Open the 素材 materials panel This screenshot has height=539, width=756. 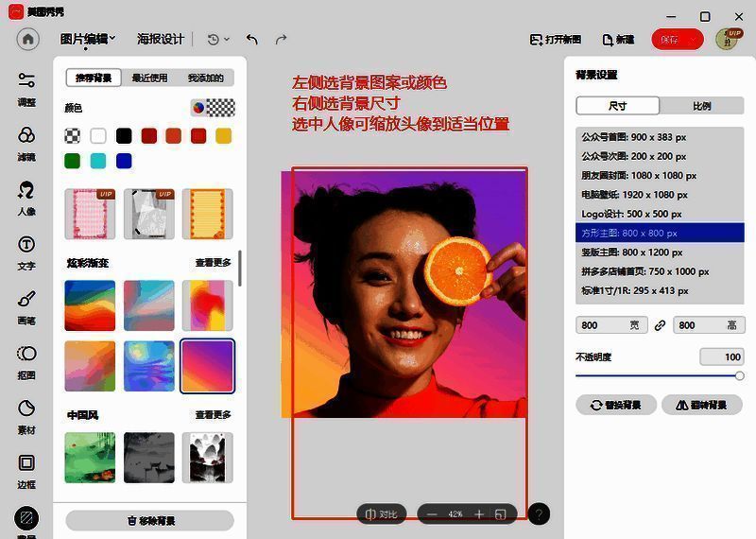point(26,417)
